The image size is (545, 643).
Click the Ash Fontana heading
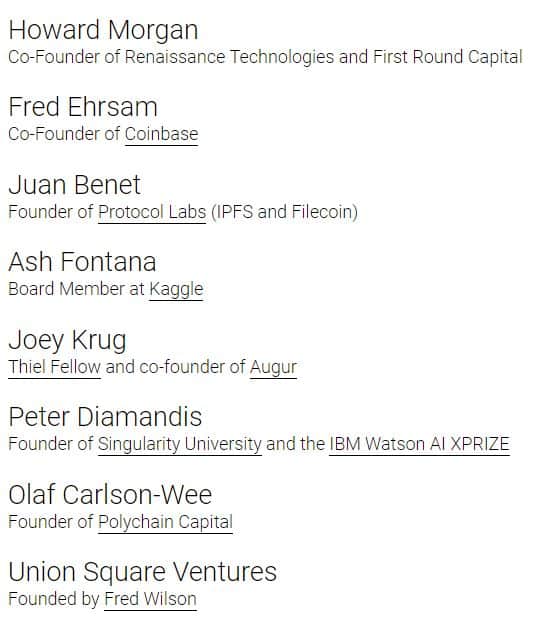[x=82, y=262]
